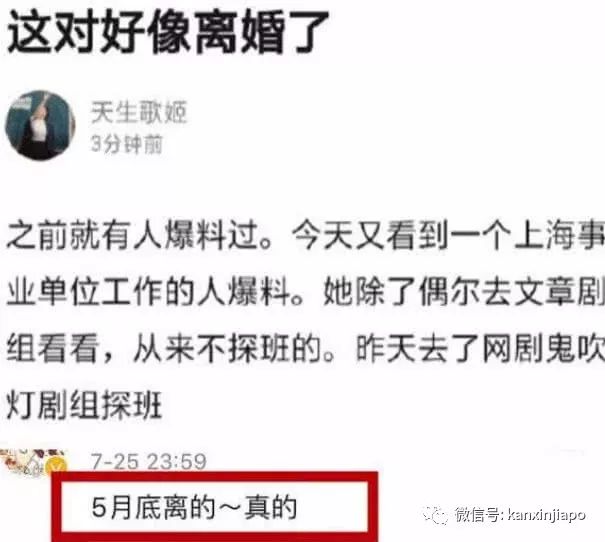Click the post title 这对好像离婚了

168,32
